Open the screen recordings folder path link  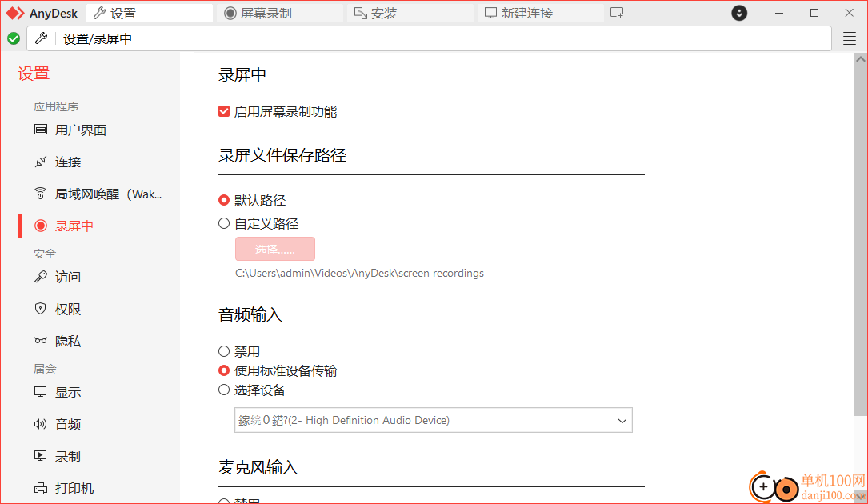pyautogui.click(x=359, y=273)
